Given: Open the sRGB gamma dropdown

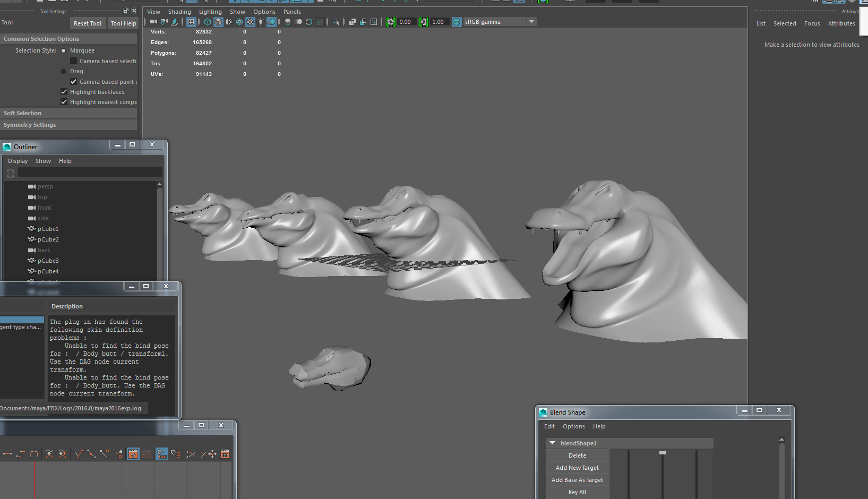Looking at the screenshot, I should pyautogui.click(x=531, y=22).
